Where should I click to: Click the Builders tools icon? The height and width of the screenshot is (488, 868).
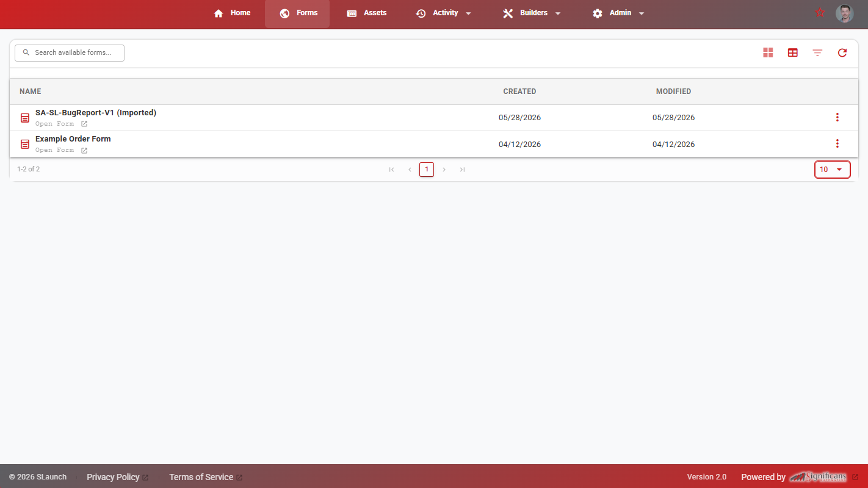508,13
